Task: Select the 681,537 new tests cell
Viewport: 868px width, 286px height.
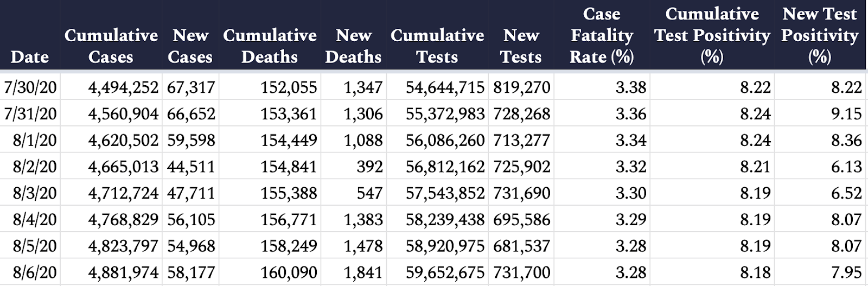Action: pyautogui.click(x=521, y=246)
